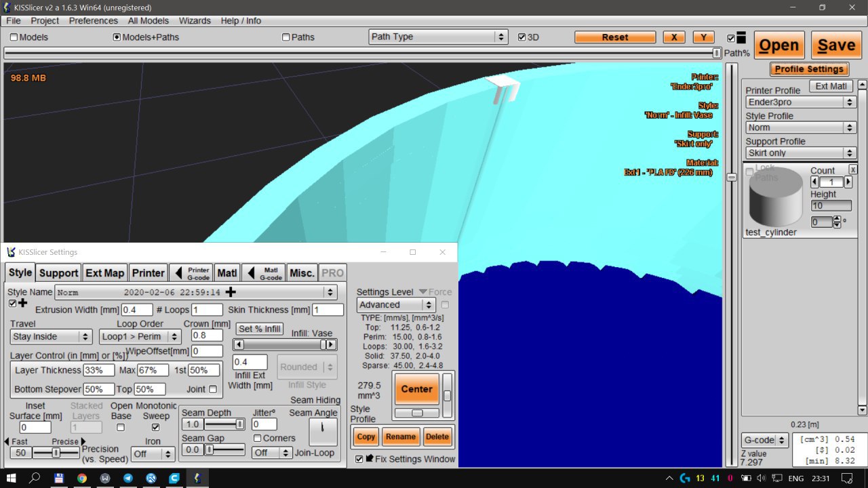This screenshot has height=488, width=868.
Task: Click the floppy disk taskbar icon
Action: click(x=59, y=478)
